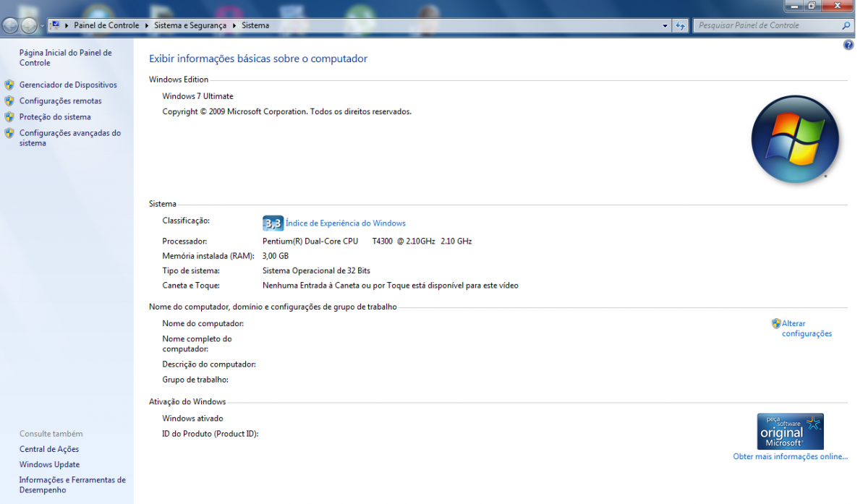
Task: Click shield icon beside 'Configurações remotas'
Action: (9, 101)
